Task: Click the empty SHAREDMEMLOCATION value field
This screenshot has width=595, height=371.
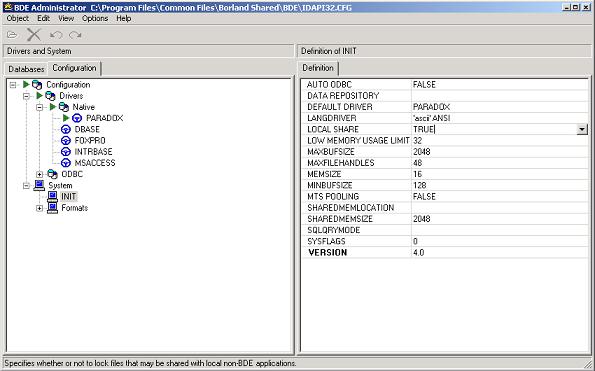Action: click(x=499, y=208)
